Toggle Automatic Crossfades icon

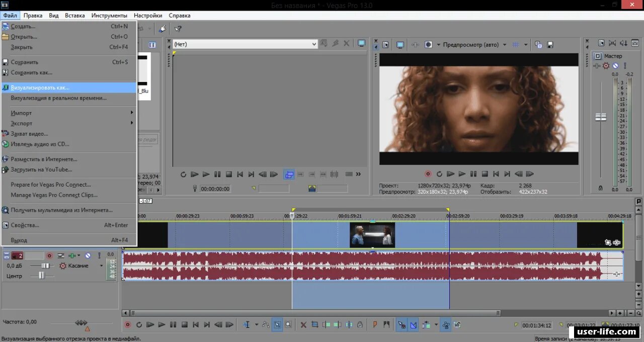click(413, 325)
